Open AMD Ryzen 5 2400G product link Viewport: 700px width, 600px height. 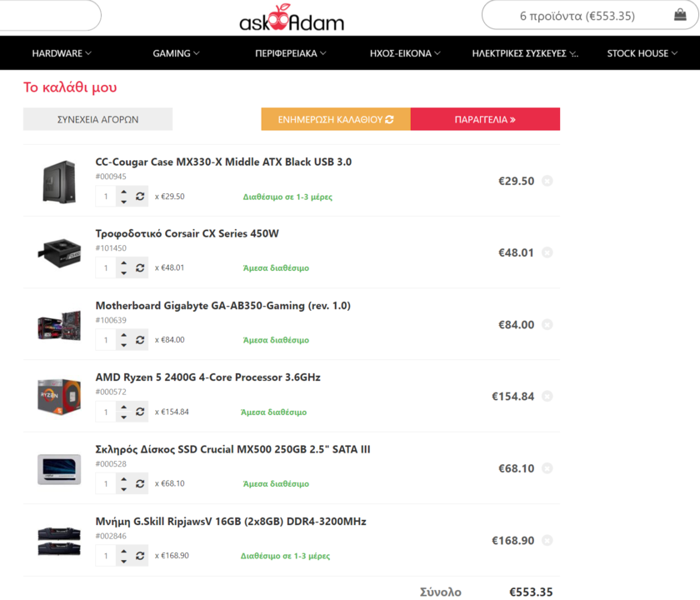tap(207, 377)
